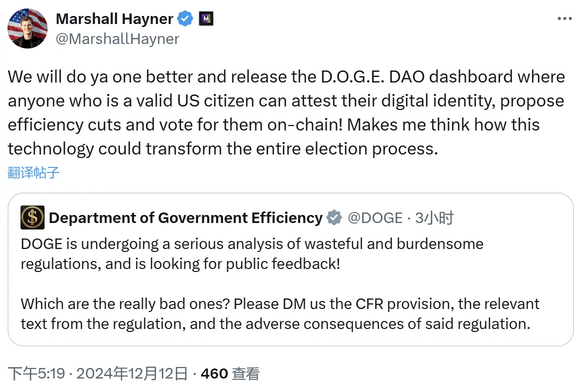Viewport: 588px width, 392px height.
Task: Click the 翻译帖子 translate link
Action: tap(33, 172)
